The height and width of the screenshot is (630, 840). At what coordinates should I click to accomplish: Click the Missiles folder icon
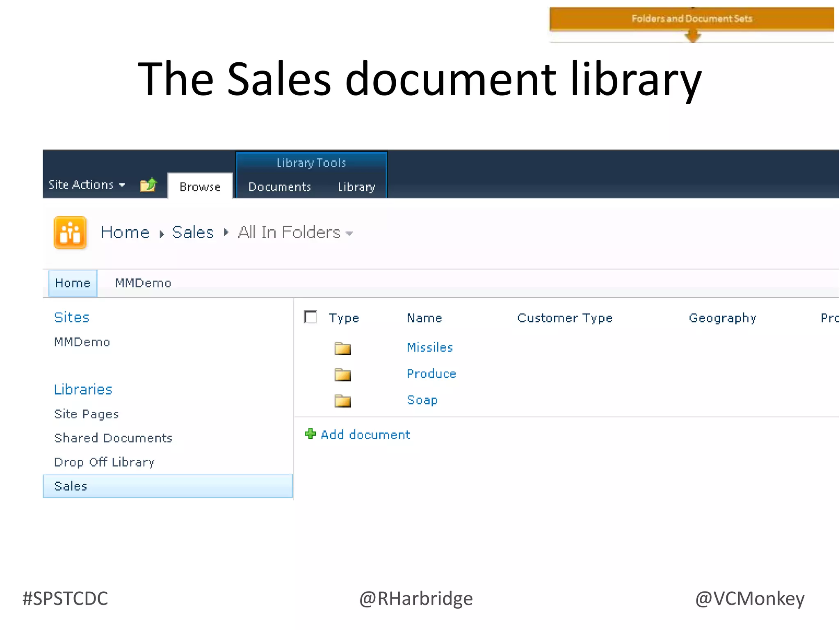pos(342,348)
